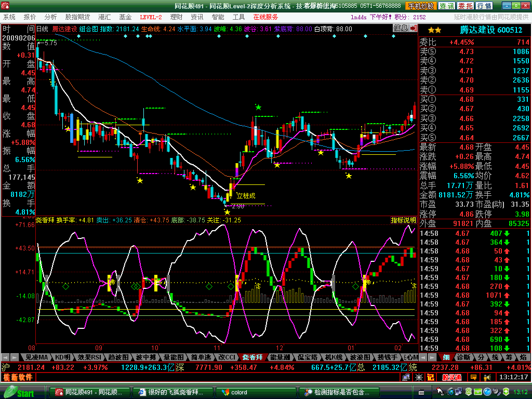This screenshot has width=532, height=399.
Task: Select the active 烧香拜 tab
Action: click(x=253, y=357)
